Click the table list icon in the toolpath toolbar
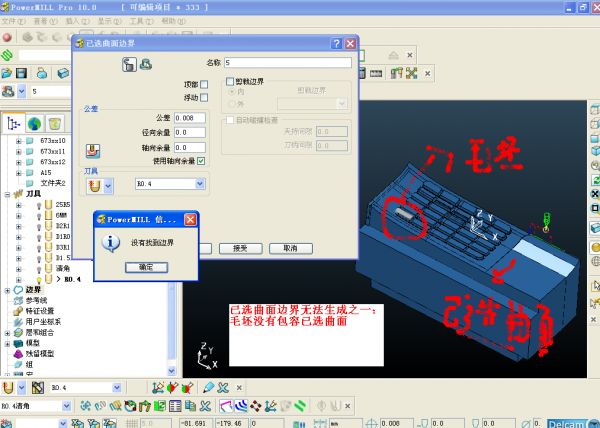The height and width of the screenshot is (428, 600). [175, 406]
